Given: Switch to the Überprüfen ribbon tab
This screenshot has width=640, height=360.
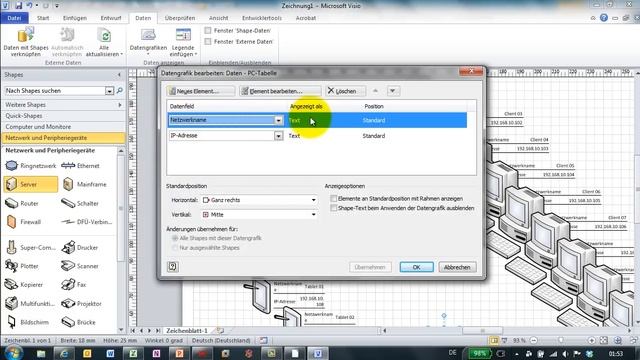Looking at the screenshot, I should [x=180, y=18].
